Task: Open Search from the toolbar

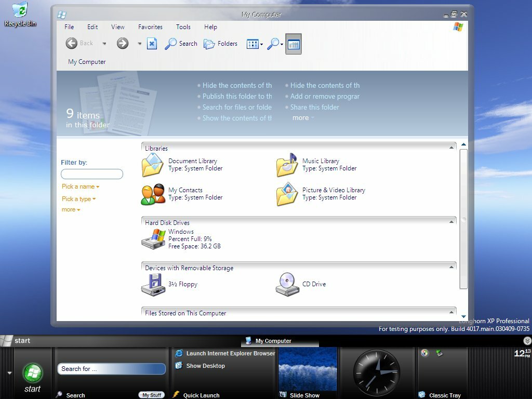Action: coord(181,44)
